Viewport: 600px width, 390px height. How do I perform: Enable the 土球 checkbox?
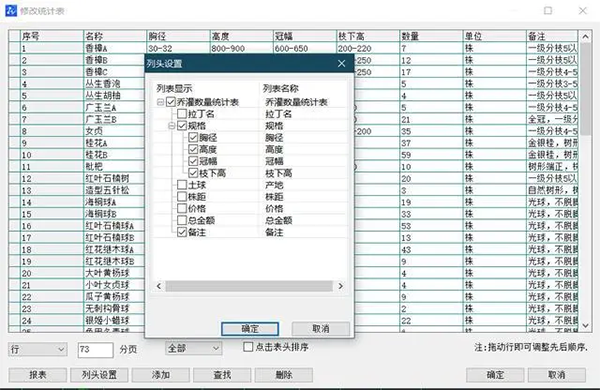click(x=182, y=185)
